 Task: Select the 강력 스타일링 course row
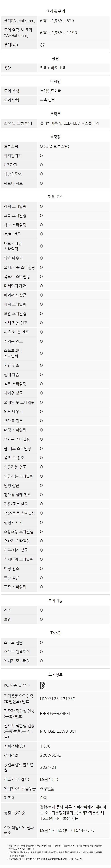pos(55,206)
